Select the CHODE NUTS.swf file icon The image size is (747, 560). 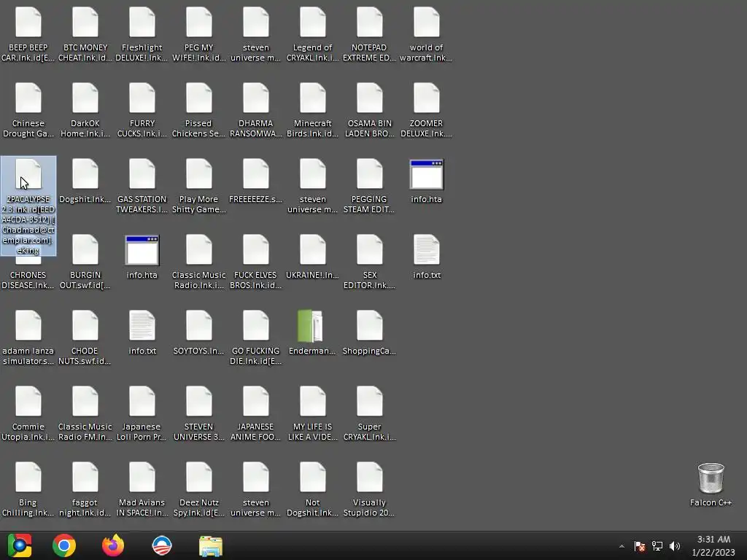85,326
